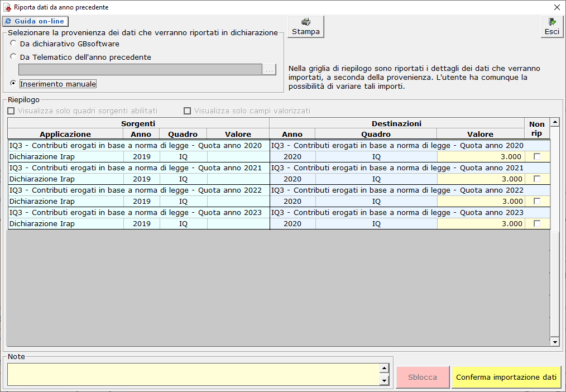Click the destination Valore cell for Quota 2022
This screenshot has width=566, height=392.
(481, 202)
